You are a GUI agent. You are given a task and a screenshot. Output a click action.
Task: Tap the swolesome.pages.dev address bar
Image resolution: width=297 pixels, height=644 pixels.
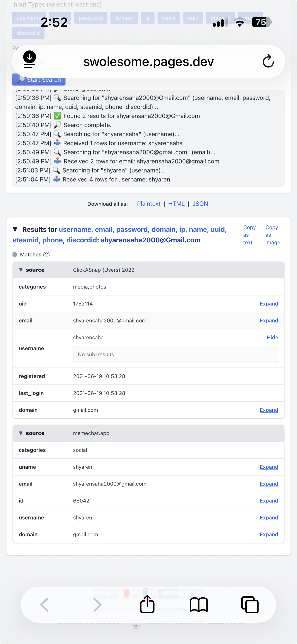pyautogui.click(x=148, y=61)
